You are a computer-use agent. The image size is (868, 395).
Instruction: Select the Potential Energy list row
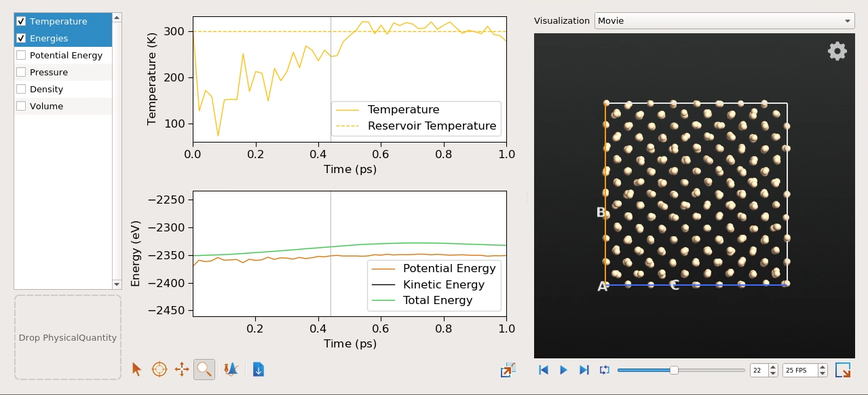[x=63, y=55]
